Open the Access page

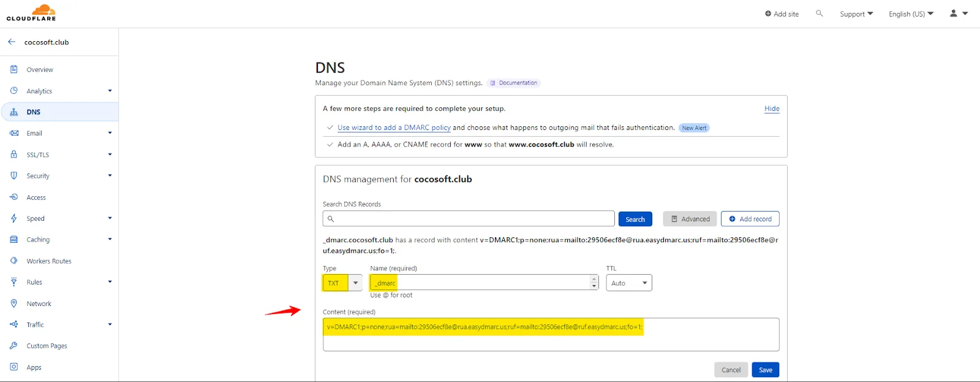tap(36, 197)
